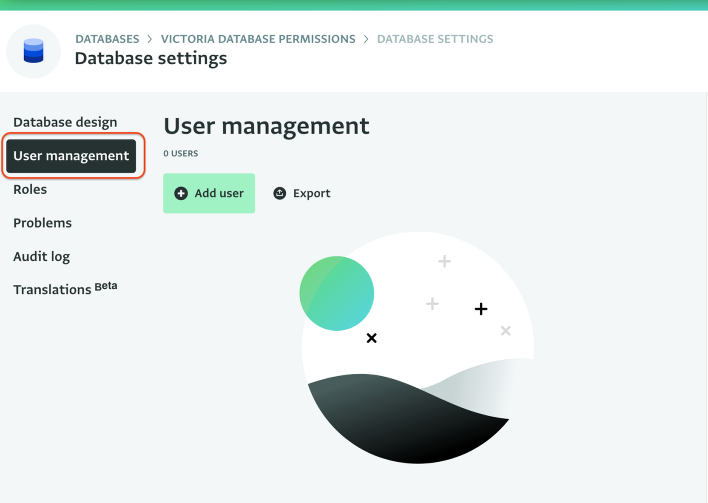Click the blue database stack icon
The image size is (708, 503).
[x=33, y=51]
